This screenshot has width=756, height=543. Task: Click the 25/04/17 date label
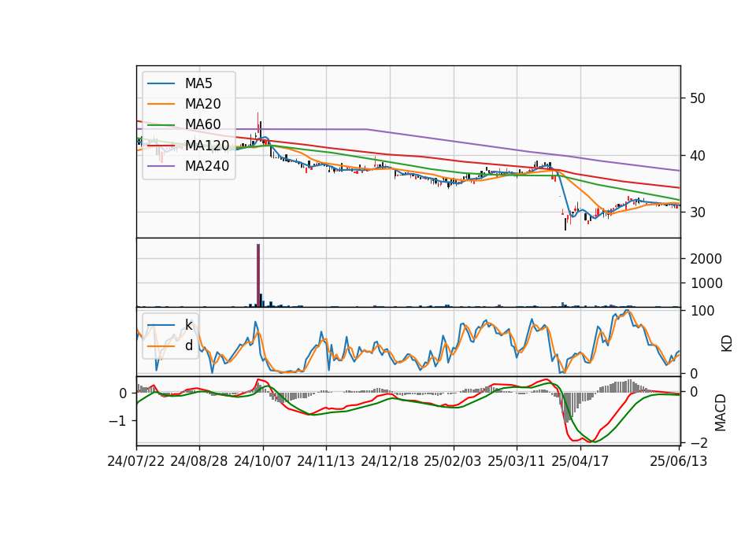pos(580,461)
